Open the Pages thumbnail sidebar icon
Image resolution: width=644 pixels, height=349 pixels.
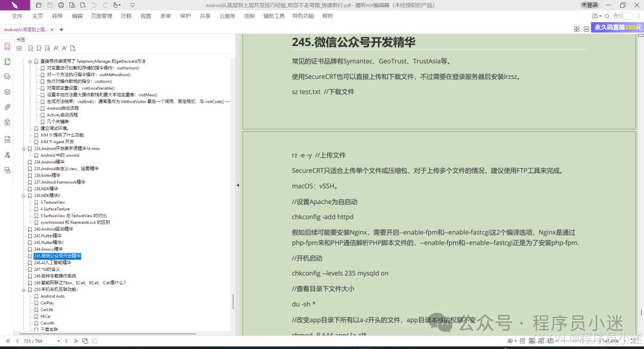(7, 61)
